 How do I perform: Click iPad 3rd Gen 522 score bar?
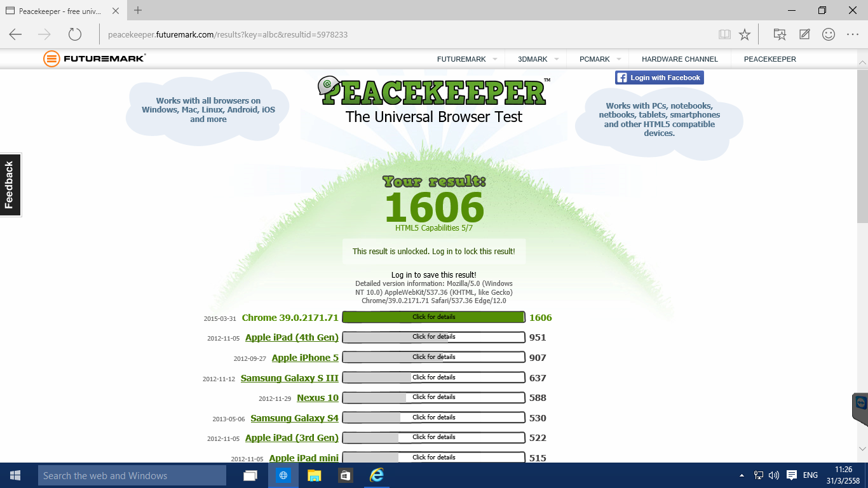tap(434, 437)
